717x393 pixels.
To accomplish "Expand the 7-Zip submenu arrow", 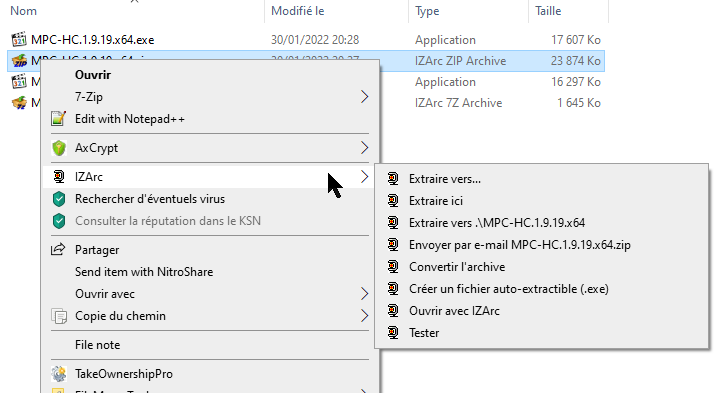I will coord(364,97).
